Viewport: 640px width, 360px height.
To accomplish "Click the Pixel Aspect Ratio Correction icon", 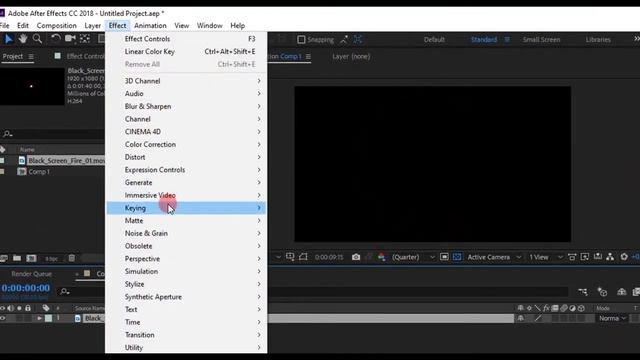I will point(572,257).
